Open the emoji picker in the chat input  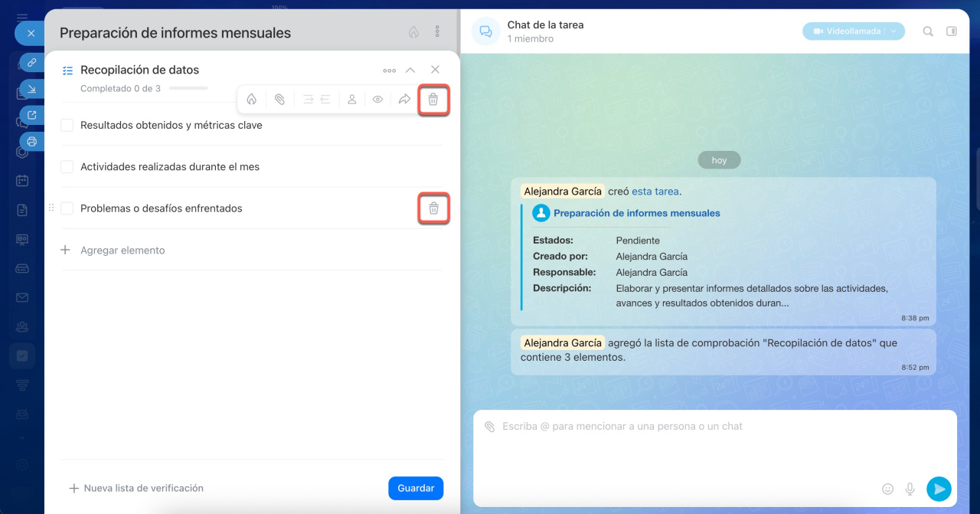[888, 489]
